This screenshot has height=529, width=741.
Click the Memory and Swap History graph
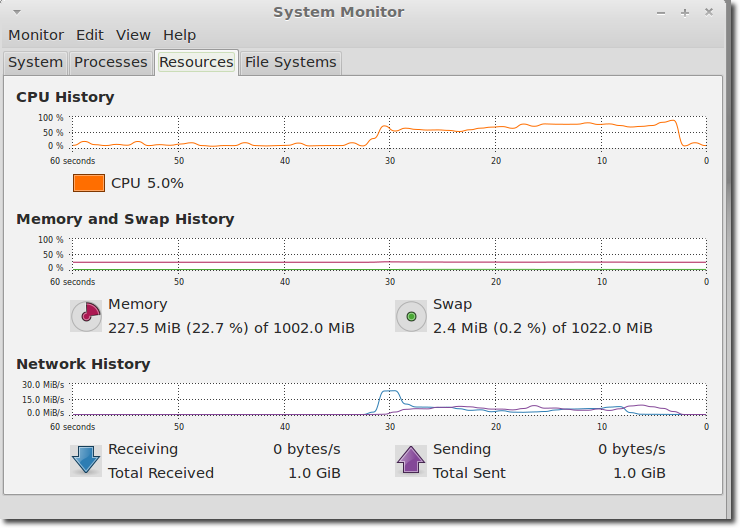click(x=389, y=254)
